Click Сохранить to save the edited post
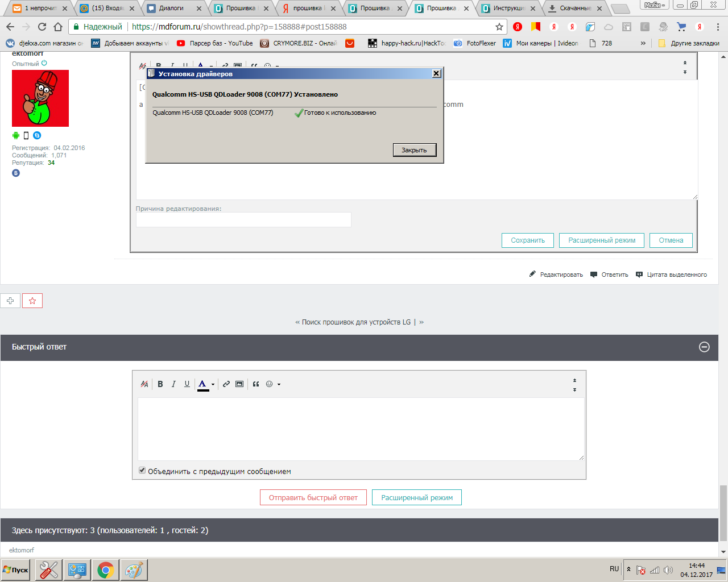Image resolution: width=728 pixels, height=582 pixels. [528, 240]
